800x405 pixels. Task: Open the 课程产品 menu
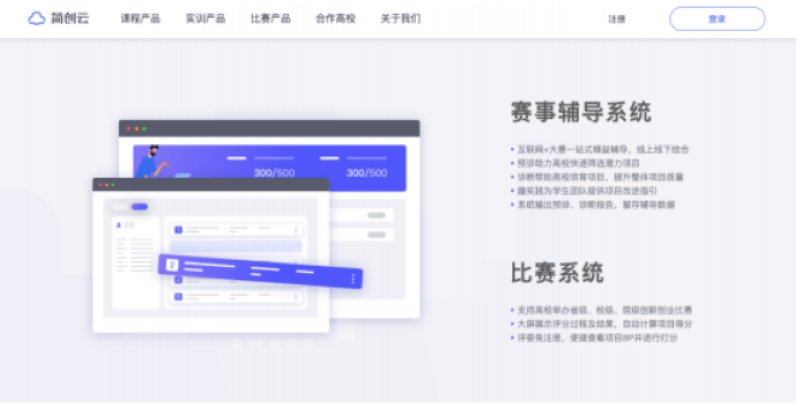click(141, 19)
